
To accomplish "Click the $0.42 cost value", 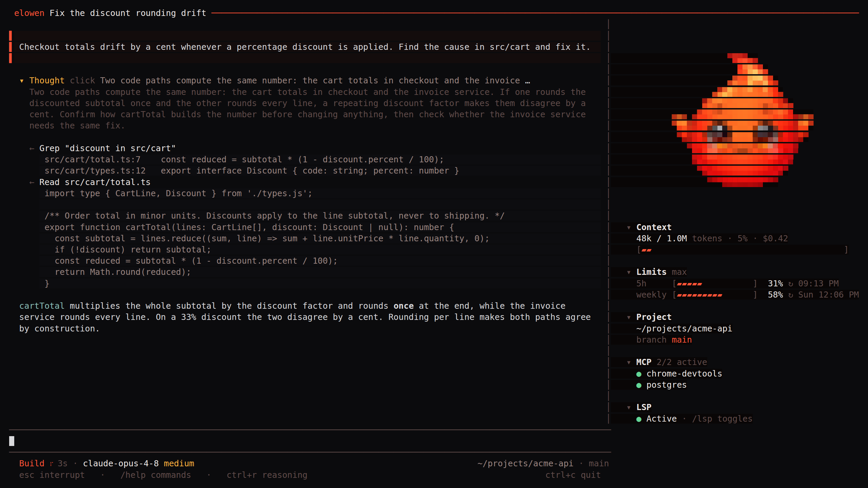I will coord(775,239).
